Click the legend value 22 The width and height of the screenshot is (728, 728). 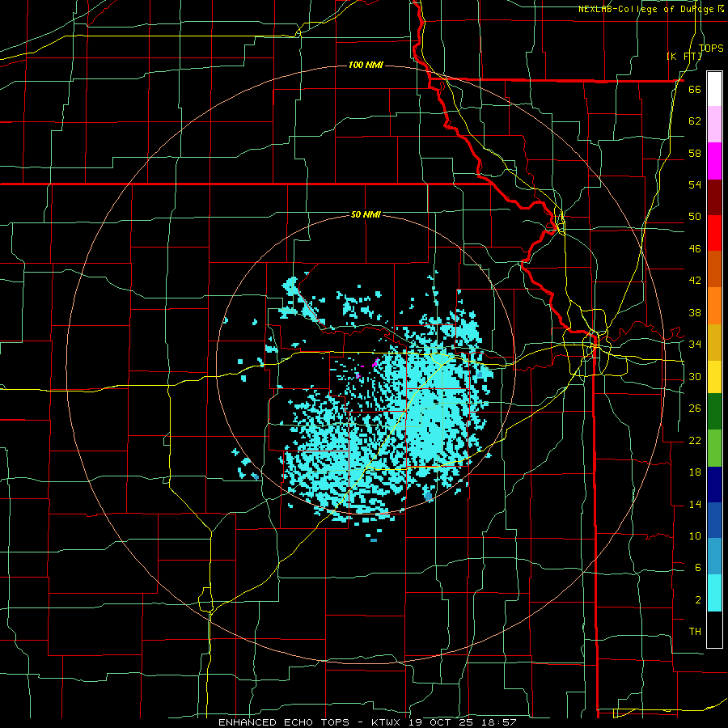click(x=695, y=440)
